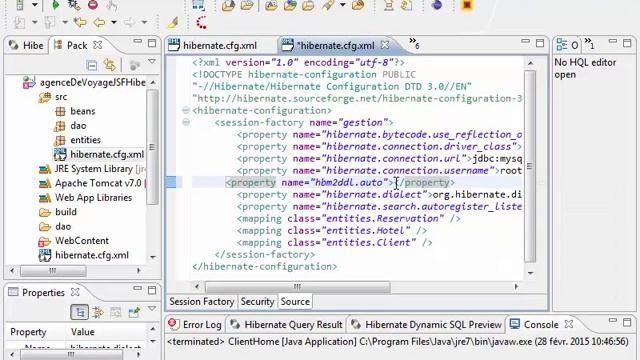Click the run-with-gears icon beside the Run button

[x=74, y=5]
